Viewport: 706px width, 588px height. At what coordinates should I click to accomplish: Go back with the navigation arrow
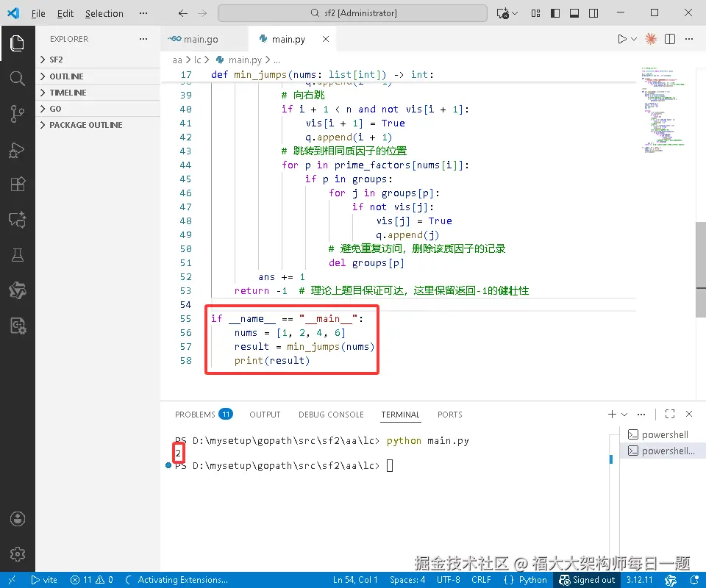(x=183, y=13)
